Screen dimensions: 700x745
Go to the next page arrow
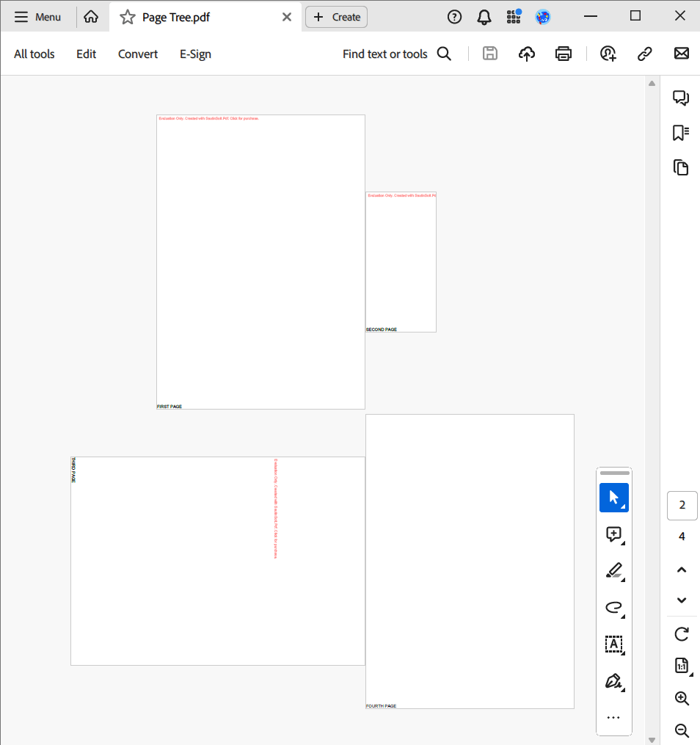(x=682, y=600)
